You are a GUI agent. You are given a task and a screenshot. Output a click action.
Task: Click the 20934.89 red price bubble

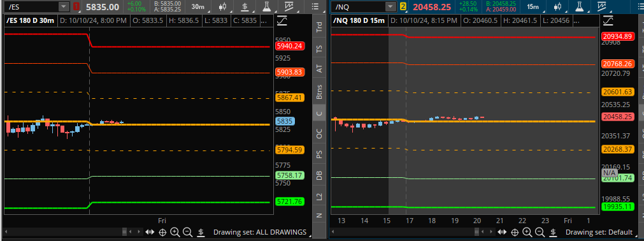tap(618, 36)
